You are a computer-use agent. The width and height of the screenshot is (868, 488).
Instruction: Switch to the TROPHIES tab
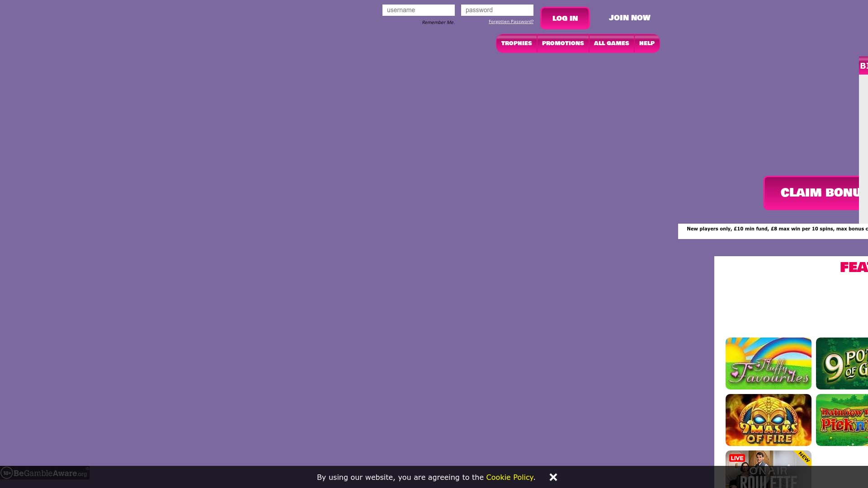click(x=516, y=43)
